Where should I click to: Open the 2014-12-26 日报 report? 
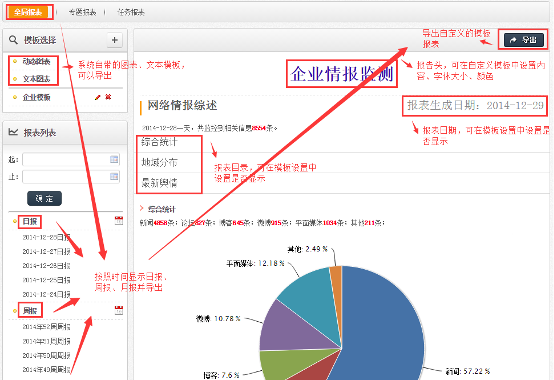pyautogui.click(x=46, y=266)
